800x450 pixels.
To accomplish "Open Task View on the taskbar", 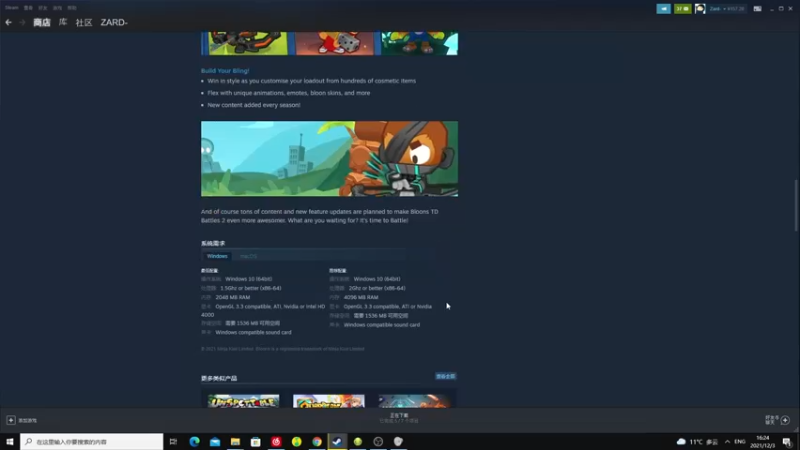I will [173, 441].
